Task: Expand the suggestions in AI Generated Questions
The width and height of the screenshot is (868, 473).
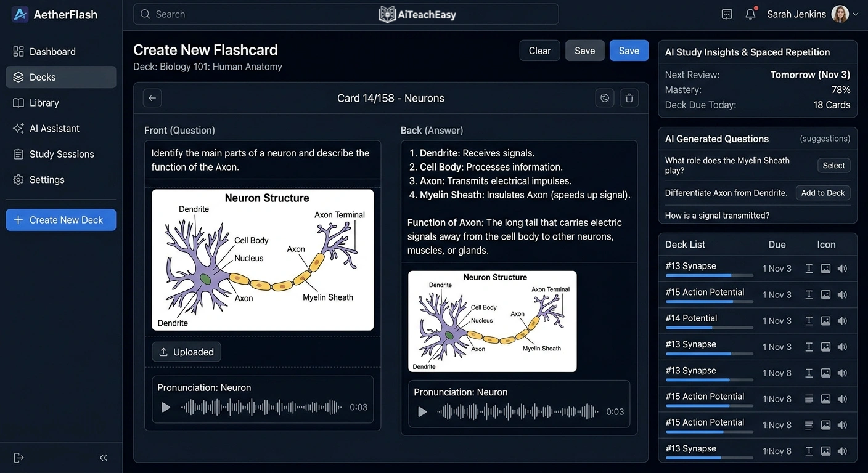Action: 825,139
